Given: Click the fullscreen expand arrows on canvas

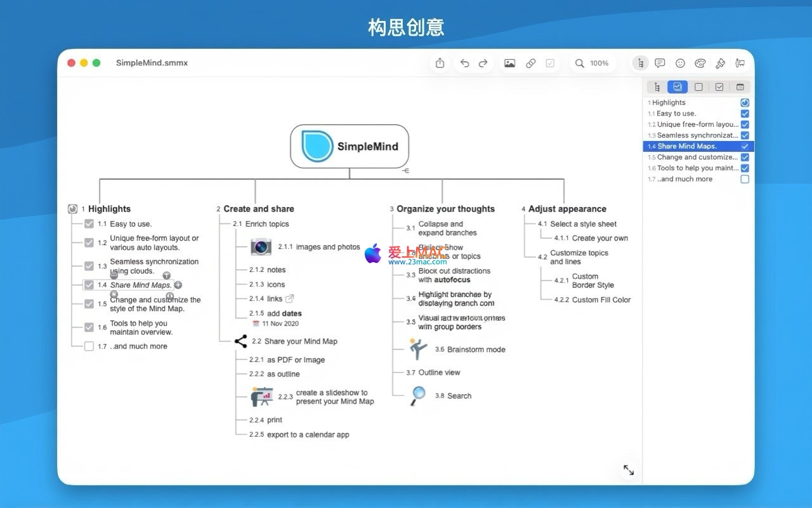Looking at the screenshot, I should (629, 470).
